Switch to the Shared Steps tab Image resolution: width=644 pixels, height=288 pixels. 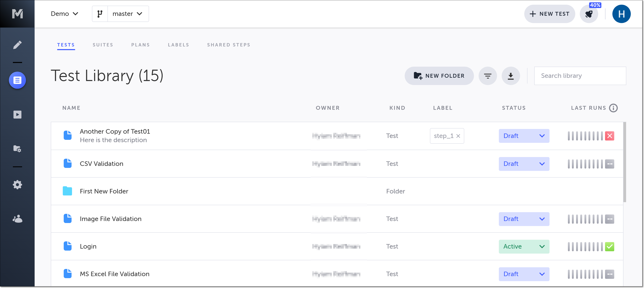point(228,45)
